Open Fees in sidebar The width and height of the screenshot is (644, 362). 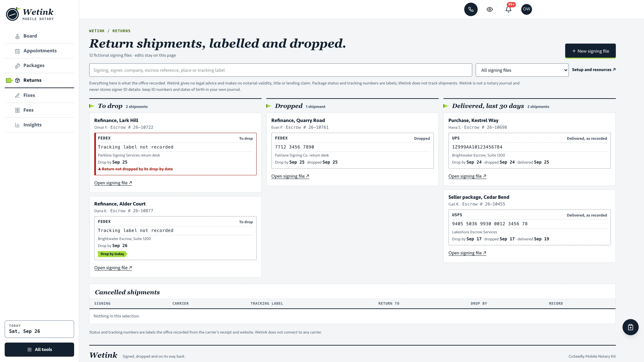point(39,110)
